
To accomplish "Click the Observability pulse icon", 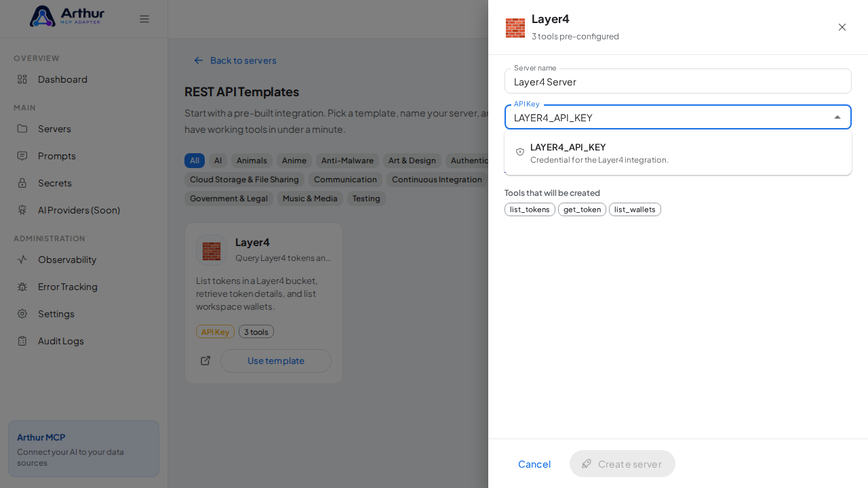I will pyautogui.click(x=22, y=260).
